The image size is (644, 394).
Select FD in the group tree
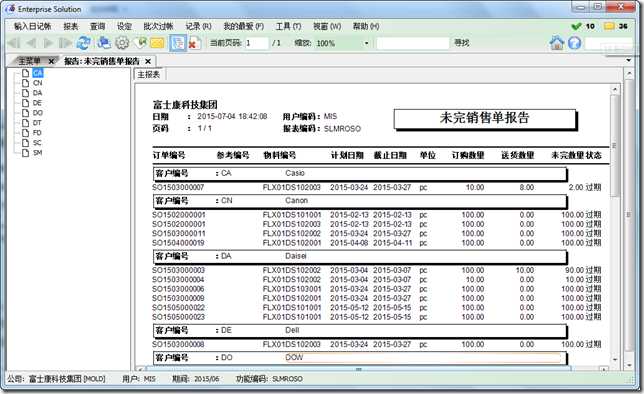pos(37,133)
